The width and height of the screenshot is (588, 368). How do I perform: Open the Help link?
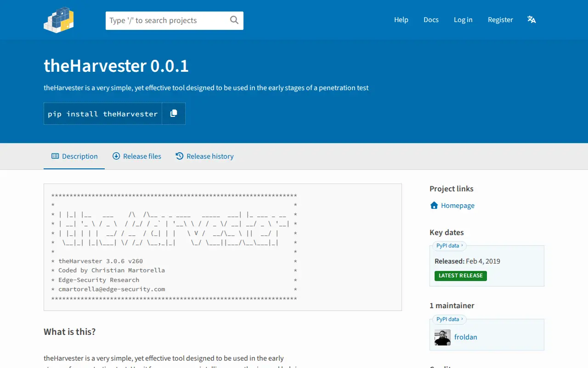(x=401, y=20)
